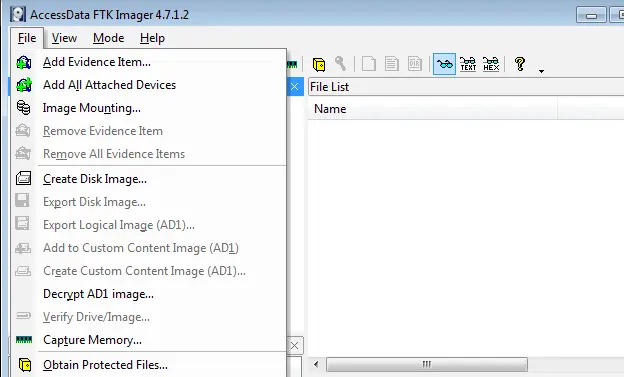Click the Name column header
Image resolution: width=624 pixels, height=377 pixels.
point(433,109)
